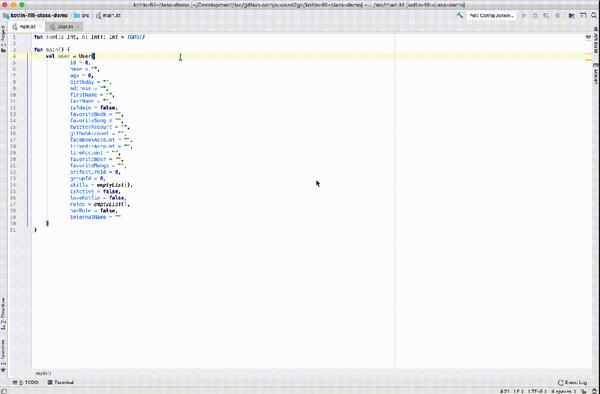Click the inspections indicator at editor top-right

click(x=588, y=37)
